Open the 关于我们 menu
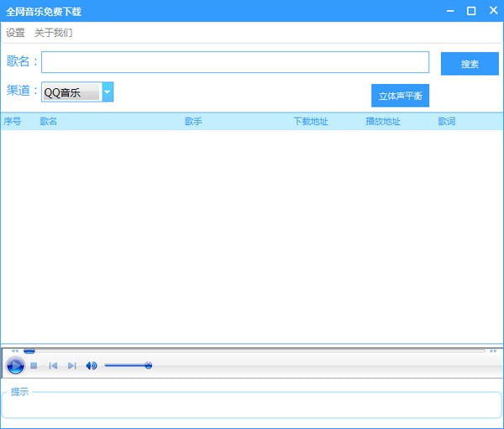 [54, 33]
